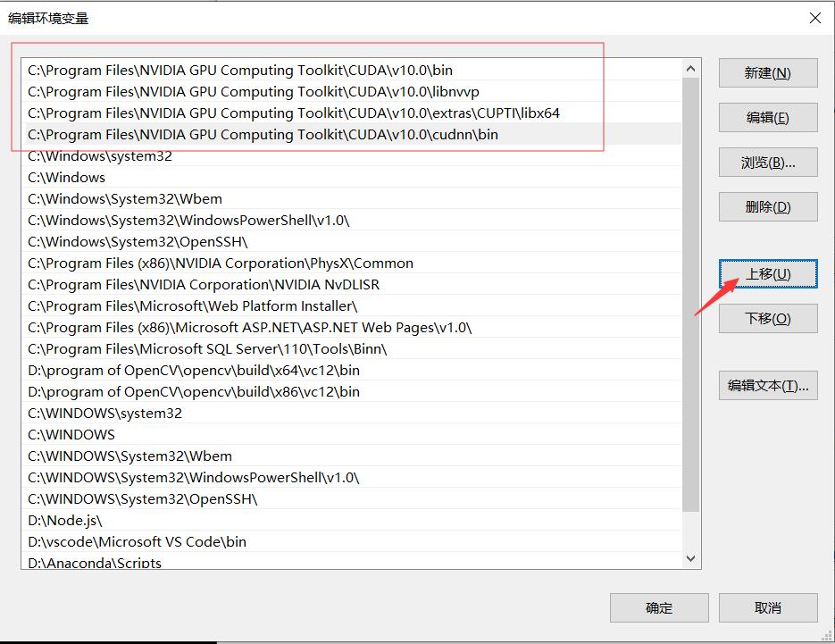Select the ASP.NET Web Pages\v1.0\ entry
This screenshot has width=835, height=644.
[352, 327]
